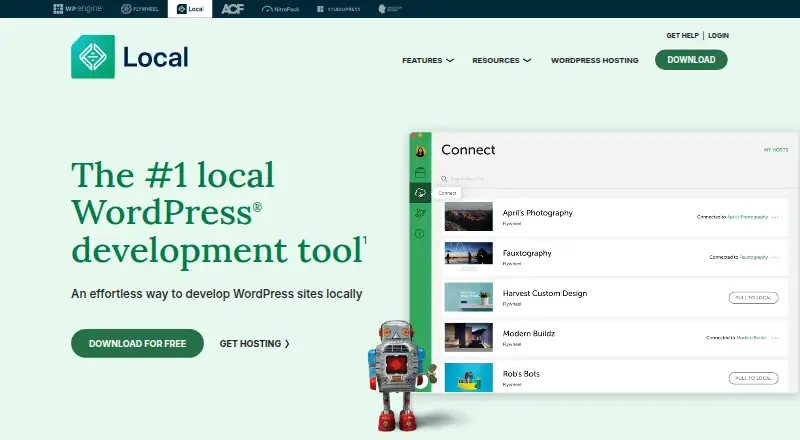This screenshot has height=440, width=800.
Task: Expand the Resources dropdown menu
Action: [502, 60]
